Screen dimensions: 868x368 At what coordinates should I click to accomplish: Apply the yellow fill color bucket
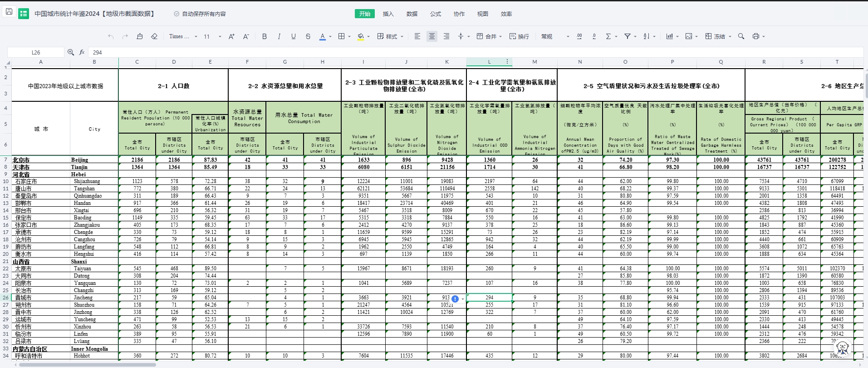361,36
